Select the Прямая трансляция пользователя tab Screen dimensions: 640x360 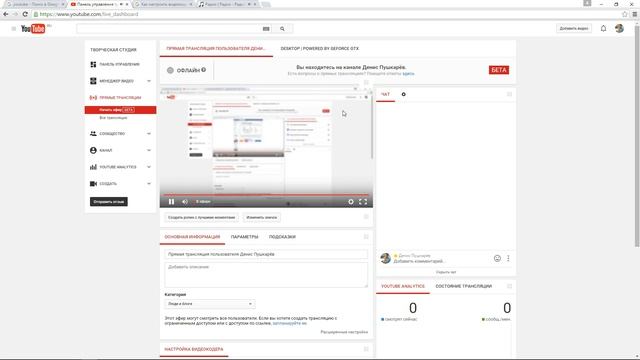tap(216, 49)
